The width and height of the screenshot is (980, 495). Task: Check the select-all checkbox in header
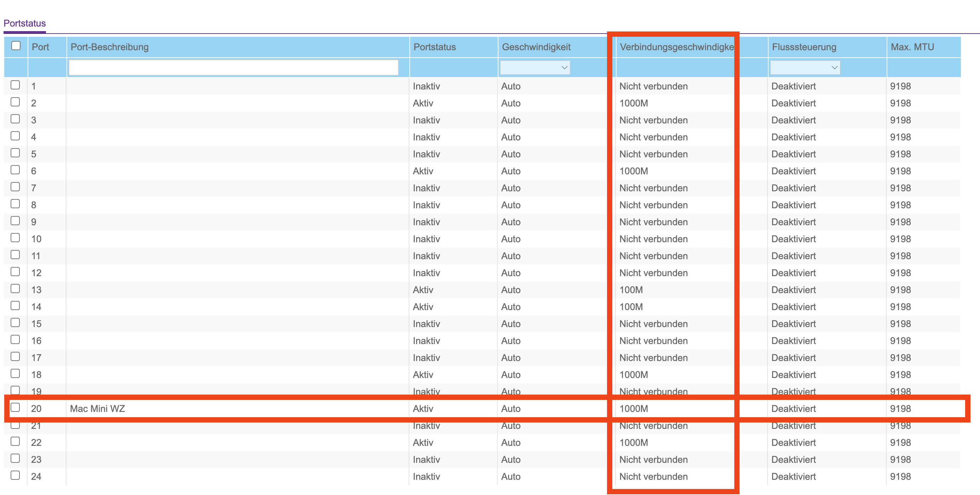[16, 46]
